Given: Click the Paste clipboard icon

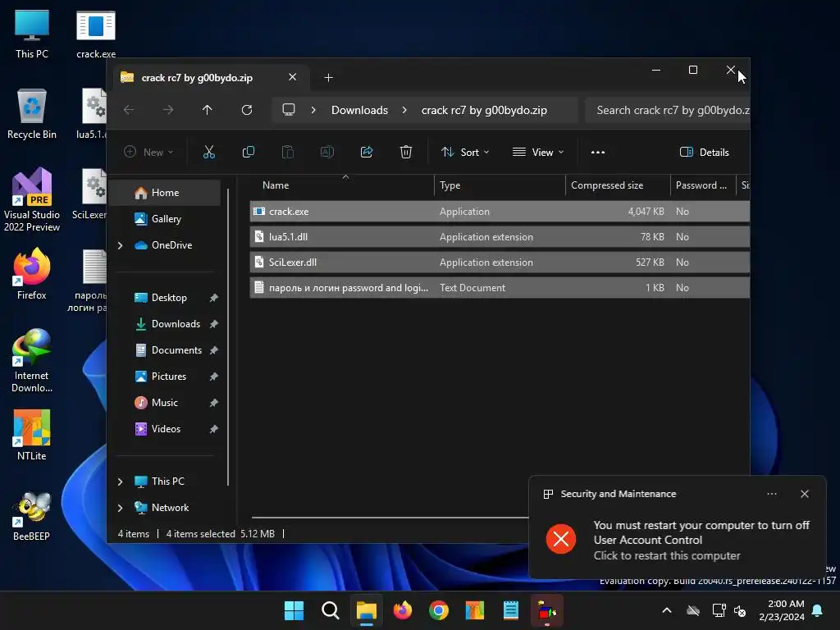Looking at the screenshot, I should (288, 152).
